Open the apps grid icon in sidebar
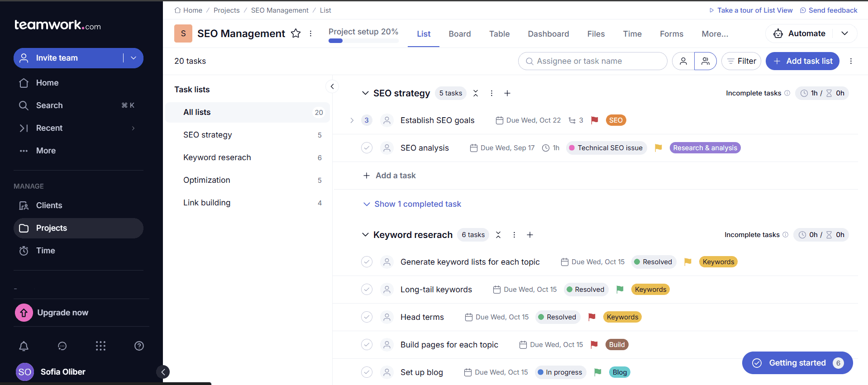The height and width of the screenshot is (385, 868). click(100, 346)
